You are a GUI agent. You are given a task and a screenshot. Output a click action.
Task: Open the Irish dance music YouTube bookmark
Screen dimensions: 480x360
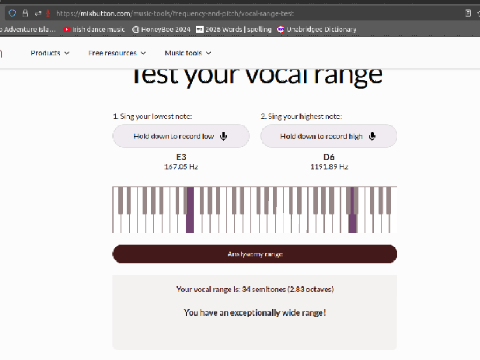94,29
